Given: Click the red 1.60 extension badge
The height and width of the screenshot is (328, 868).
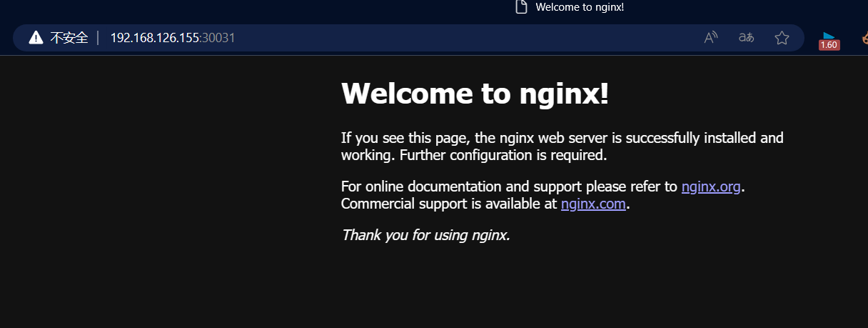Looking at the screenshot, I should [x=829, y=45].
